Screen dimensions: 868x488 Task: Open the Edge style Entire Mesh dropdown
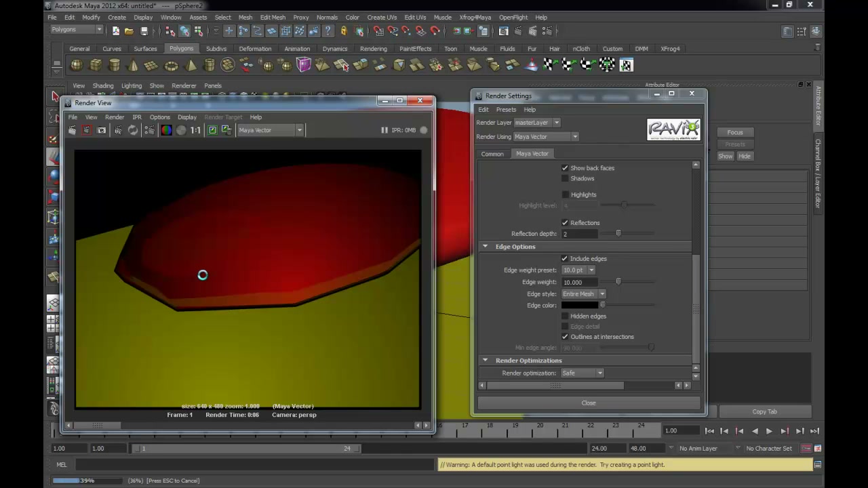584,294
